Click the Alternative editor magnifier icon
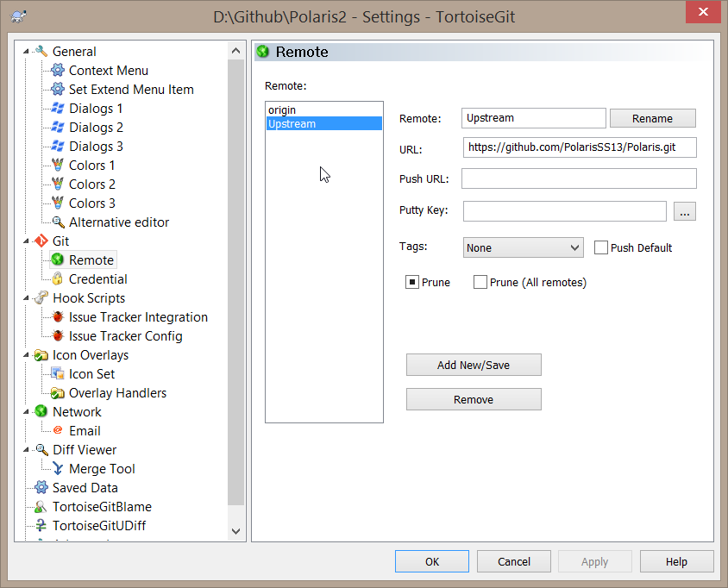This screenshot has height=588, width=728. 58,222
